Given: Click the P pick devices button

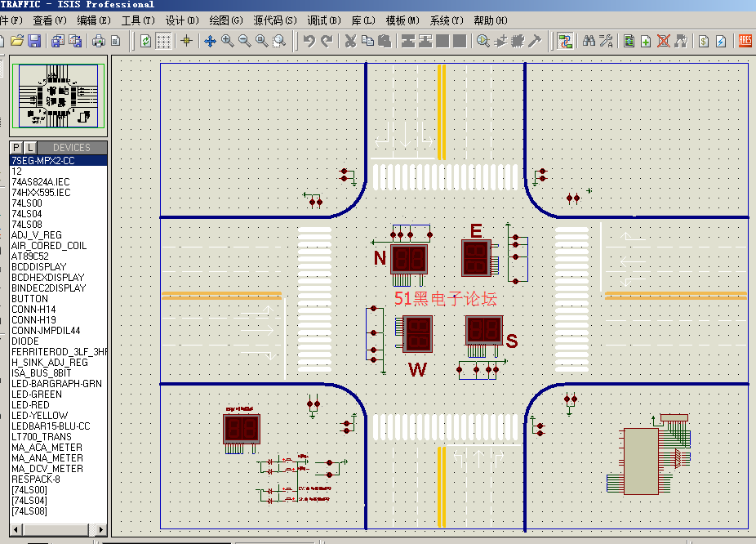Looking at the screenshot, I should (16, 148).
